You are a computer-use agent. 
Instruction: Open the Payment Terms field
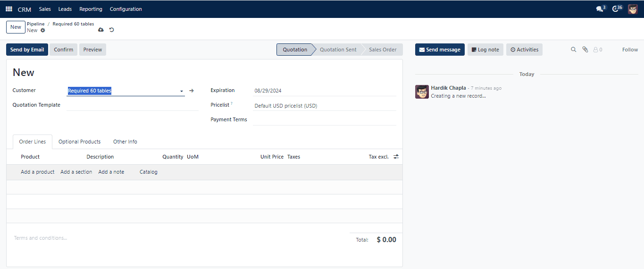(324, 120)
